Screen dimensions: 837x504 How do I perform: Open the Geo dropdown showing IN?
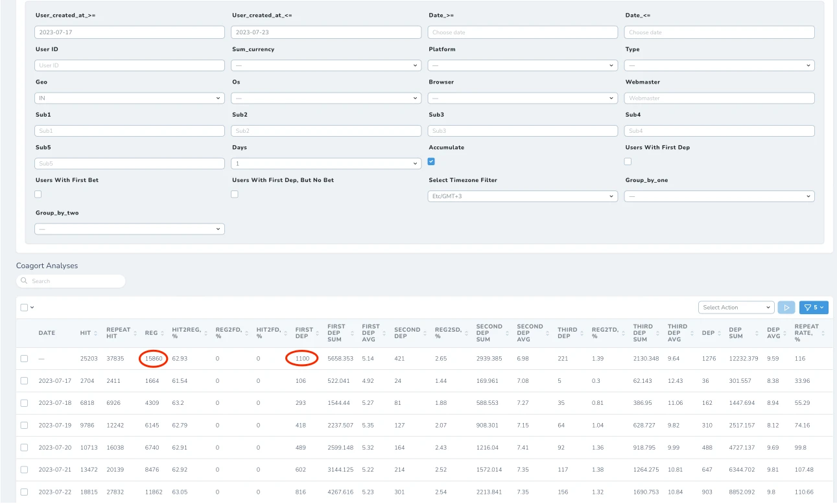pos(129,98)
